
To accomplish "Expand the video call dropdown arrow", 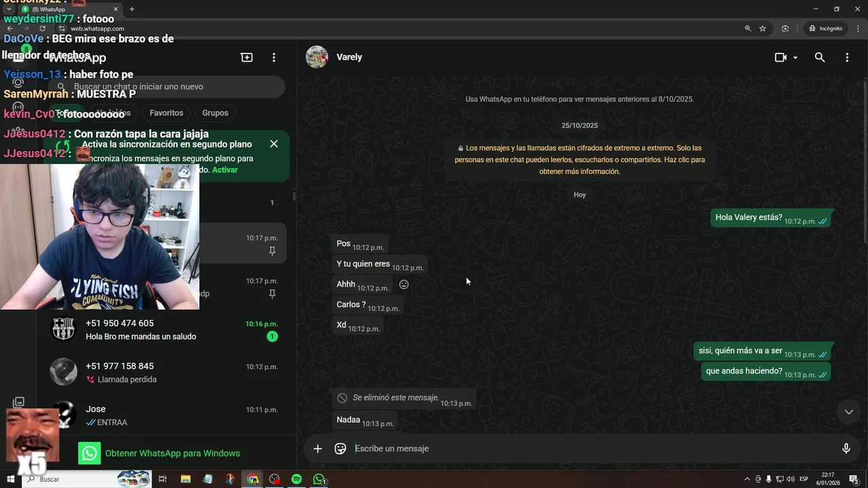I will coord(795,58).
